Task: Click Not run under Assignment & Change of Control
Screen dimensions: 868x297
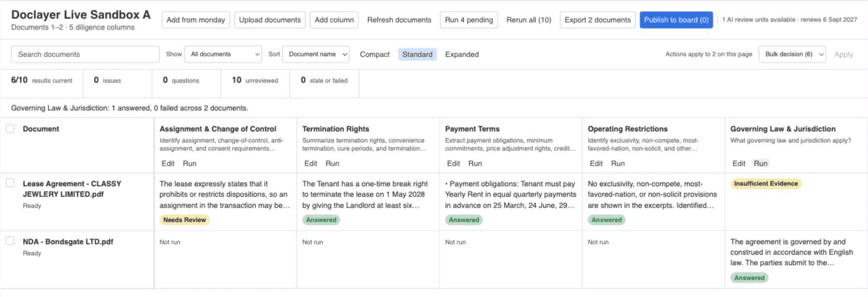Action: pyautogui.click(x=170, y=242)
